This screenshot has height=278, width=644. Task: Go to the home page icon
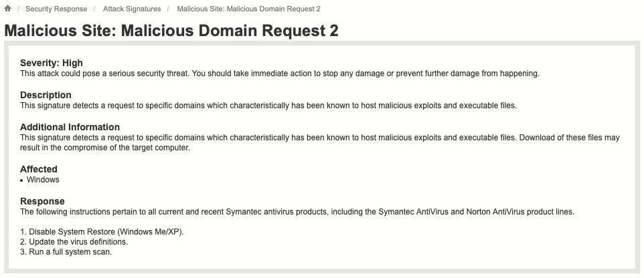tap(7, 8)
